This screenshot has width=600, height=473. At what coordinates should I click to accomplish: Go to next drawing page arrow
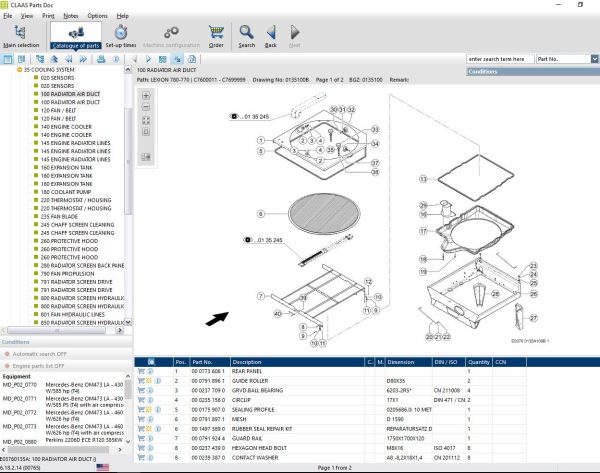click(x=148, y=59)
